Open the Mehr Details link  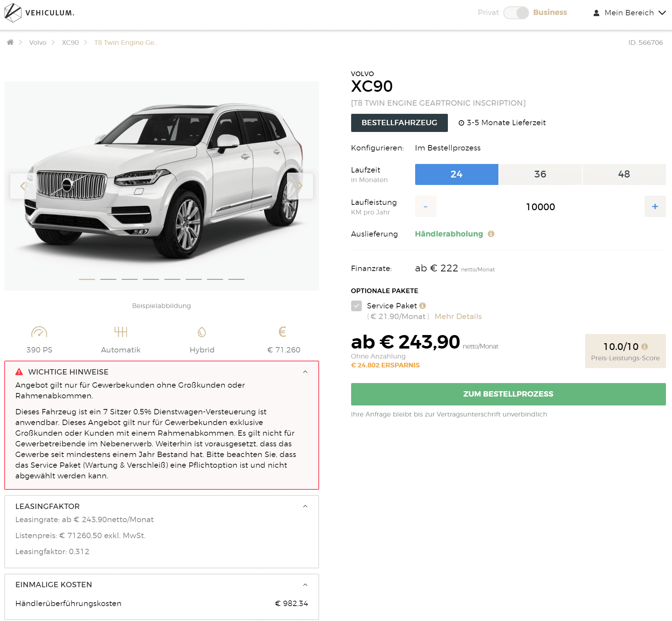point(458,317)
